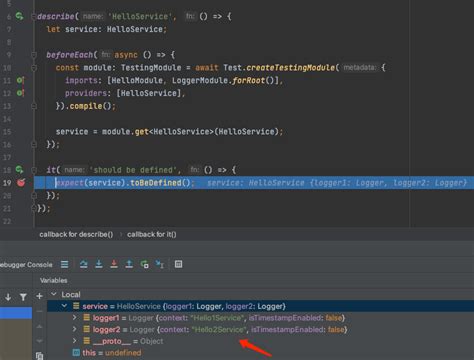Click the layout lines icon next to Debugger Console
Image resolution: width=474 pixels, height=360 pixels.
(x=65, y=264)
